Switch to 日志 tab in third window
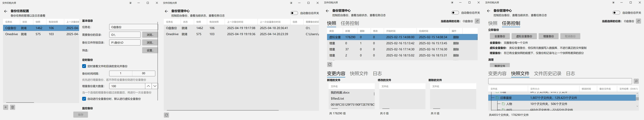The image size is (644, 120). 377,73
